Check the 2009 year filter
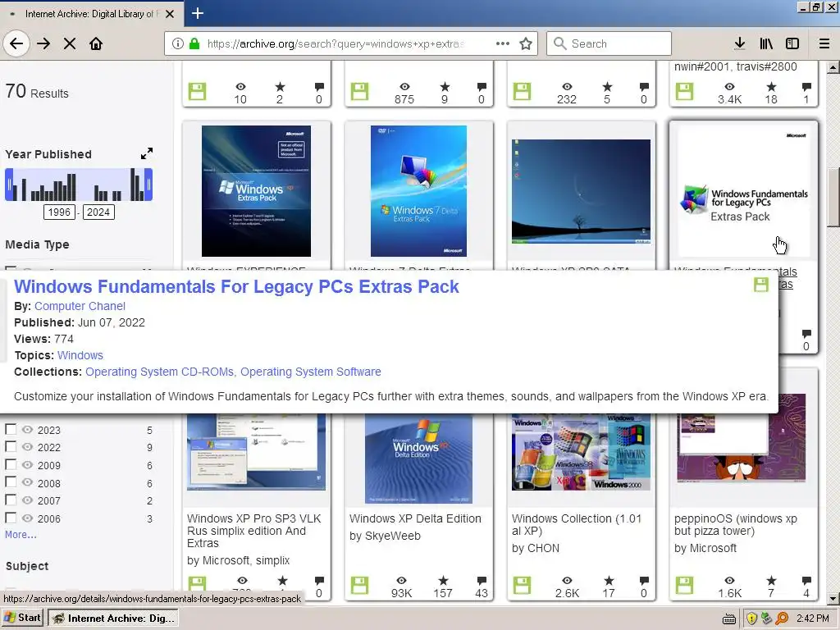Viewport: 840px width, 630px height. click(10, 464)
